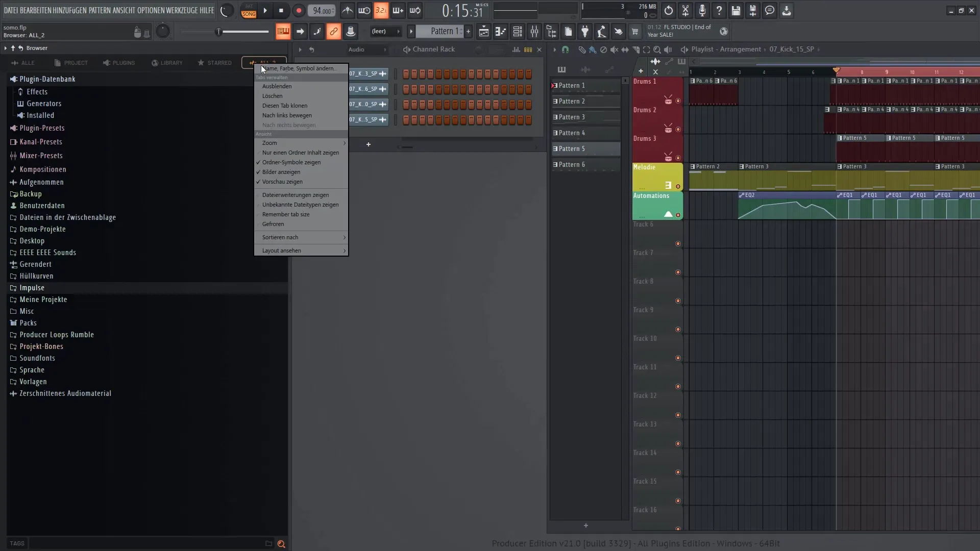
Task: Choose Ausblenden from the context menu
Action: tap(301, 86)
